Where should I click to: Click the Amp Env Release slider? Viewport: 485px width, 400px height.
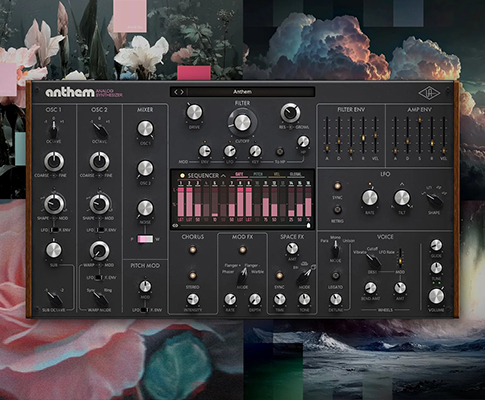click(432, 135)
